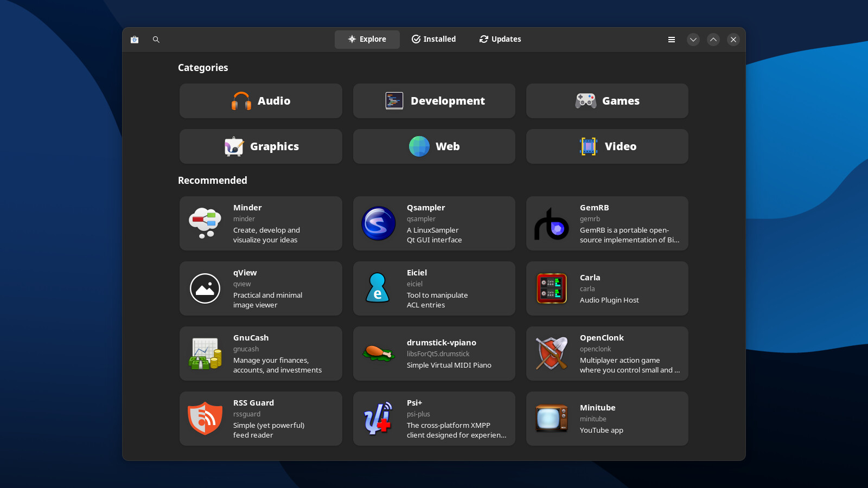Open the search magnifier icon
This screenshot has width=868, height=488.
click(x=156, y=40)
